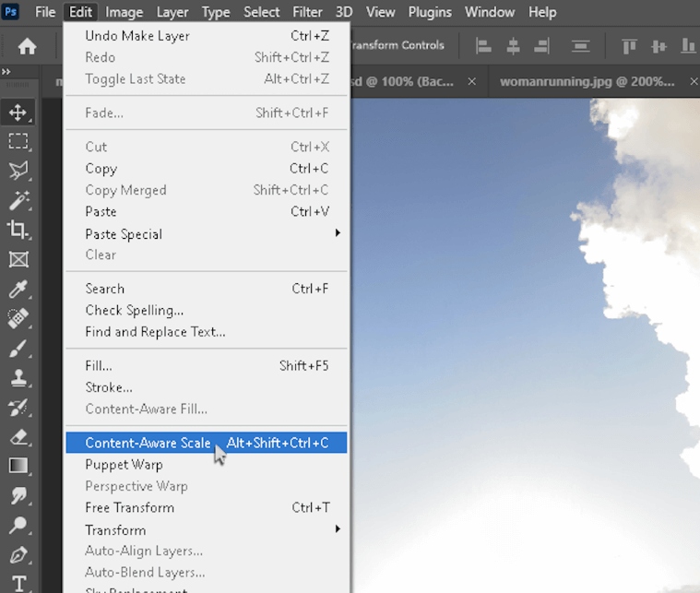
Task: Open the Window menu
Action: [x=490, y=12]
